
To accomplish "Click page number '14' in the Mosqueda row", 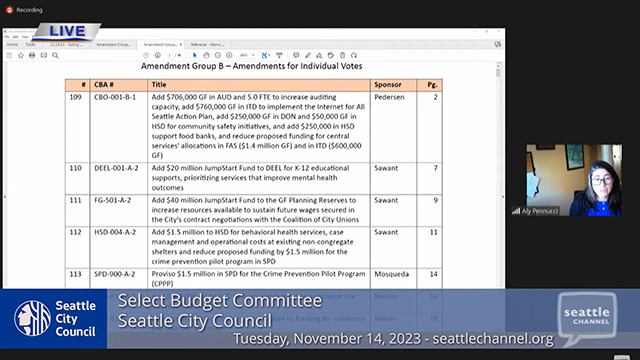I will tap(433, 274).
